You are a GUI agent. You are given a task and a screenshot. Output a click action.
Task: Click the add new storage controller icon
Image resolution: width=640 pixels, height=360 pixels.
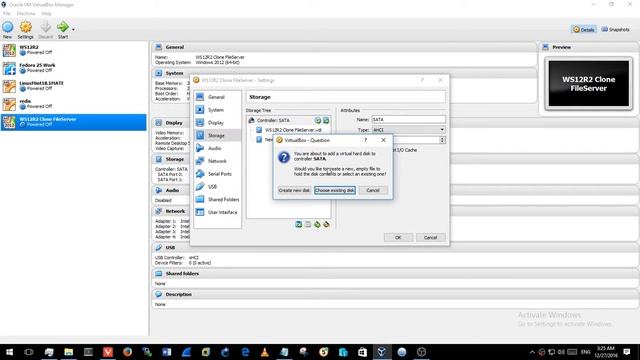(299, 224)
